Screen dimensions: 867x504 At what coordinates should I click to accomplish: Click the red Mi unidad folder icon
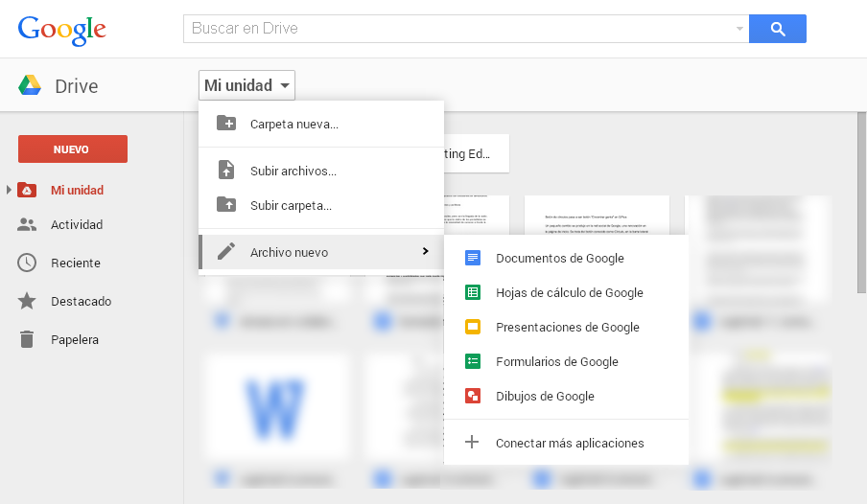(27, 190)
